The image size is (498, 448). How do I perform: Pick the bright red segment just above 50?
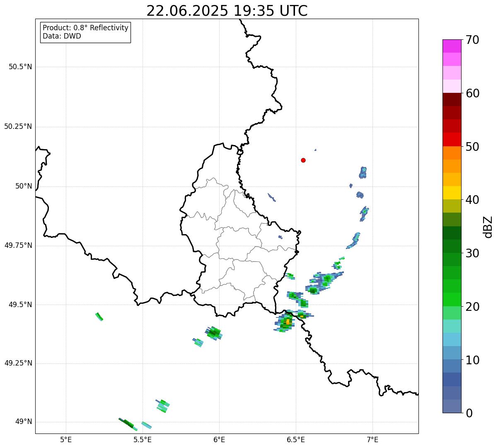[x=452, y=139]
